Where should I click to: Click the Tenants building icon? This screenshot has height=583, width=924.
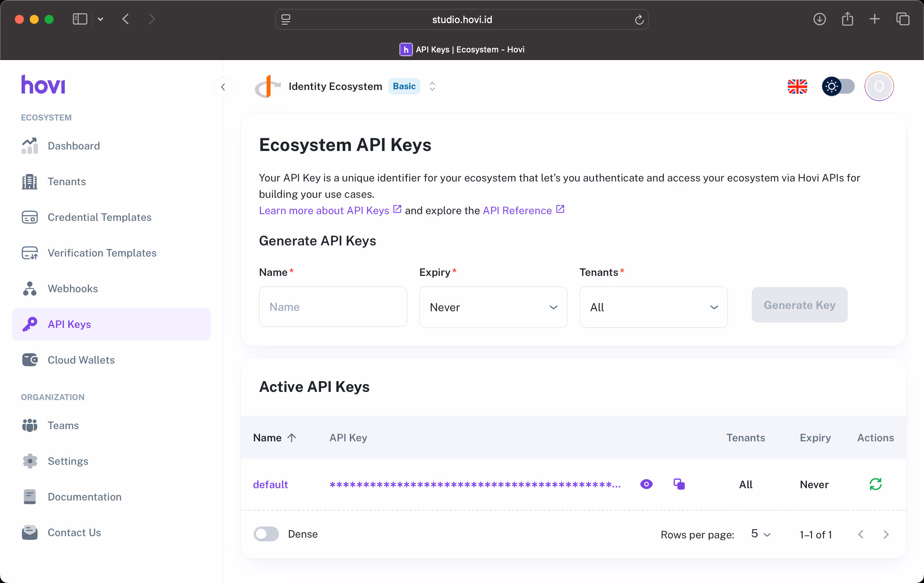[x=29, y=181]
